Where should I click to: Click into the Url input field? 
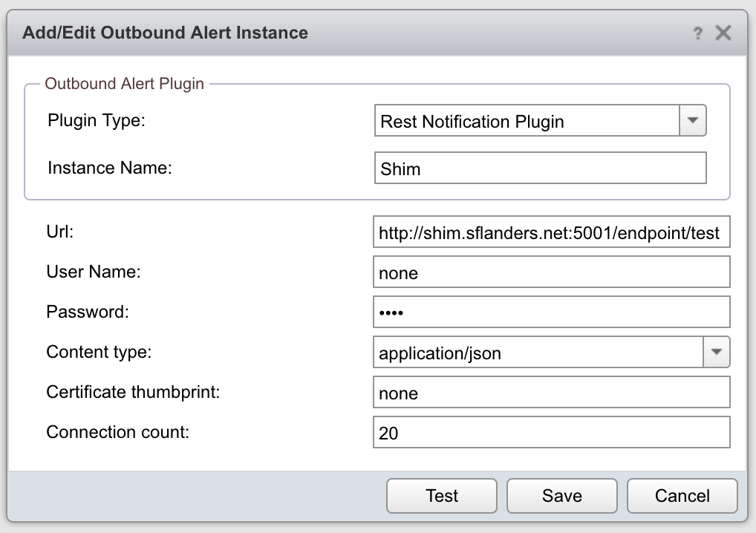[551, 232]
